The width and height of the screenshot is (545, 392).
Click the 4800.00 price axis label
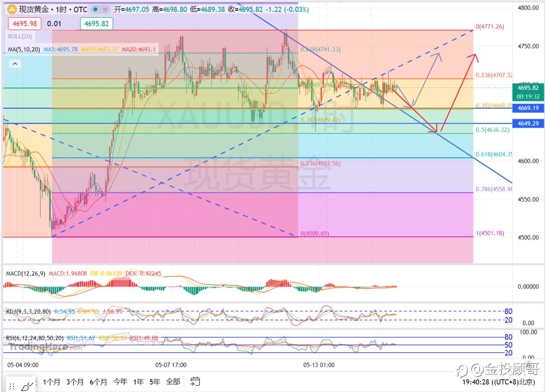click(528, 8)
